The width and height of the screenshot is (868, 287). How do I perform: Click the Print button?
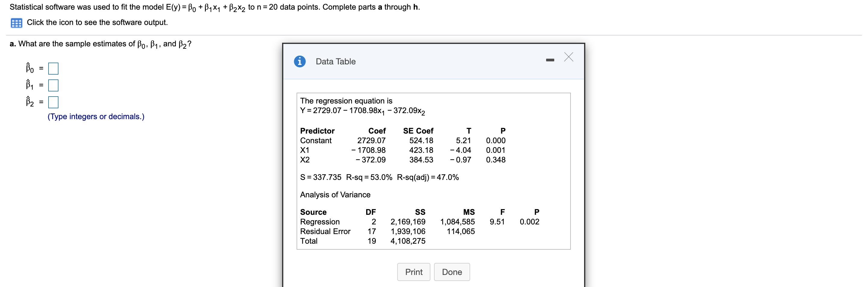pos(414,272)
